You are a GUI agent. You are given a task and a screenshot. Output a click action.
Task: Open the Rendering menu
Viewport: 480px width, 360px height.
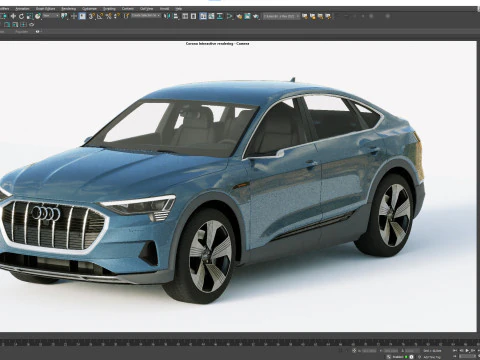point(68,9)
